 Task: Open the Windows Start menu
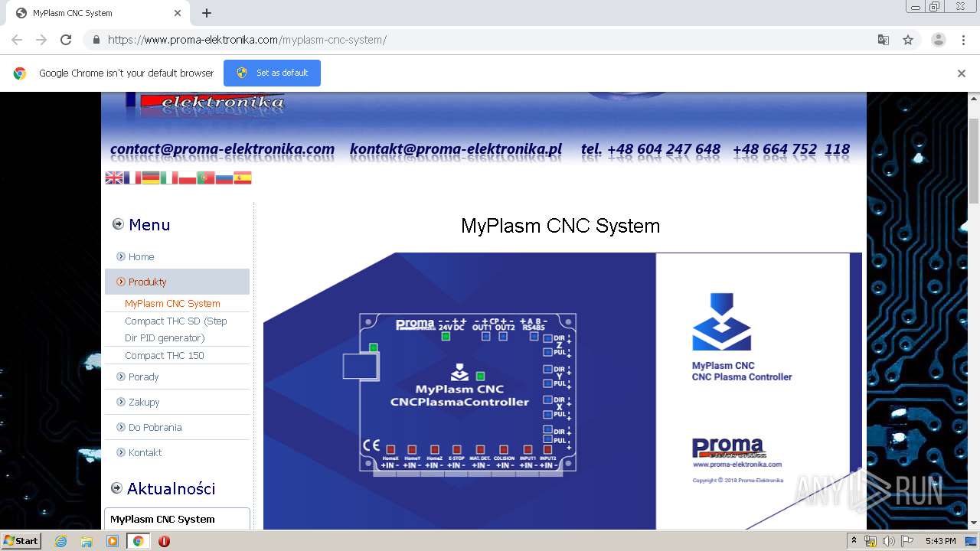tap(21, 541)
